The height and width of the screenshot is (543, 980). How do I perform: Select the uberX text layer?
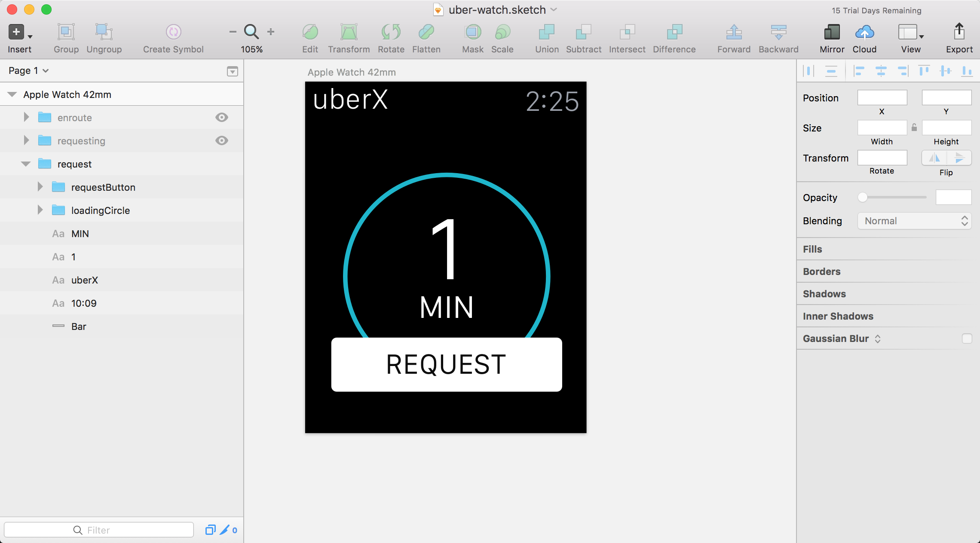pyautogui.click(x=85, y=280)
